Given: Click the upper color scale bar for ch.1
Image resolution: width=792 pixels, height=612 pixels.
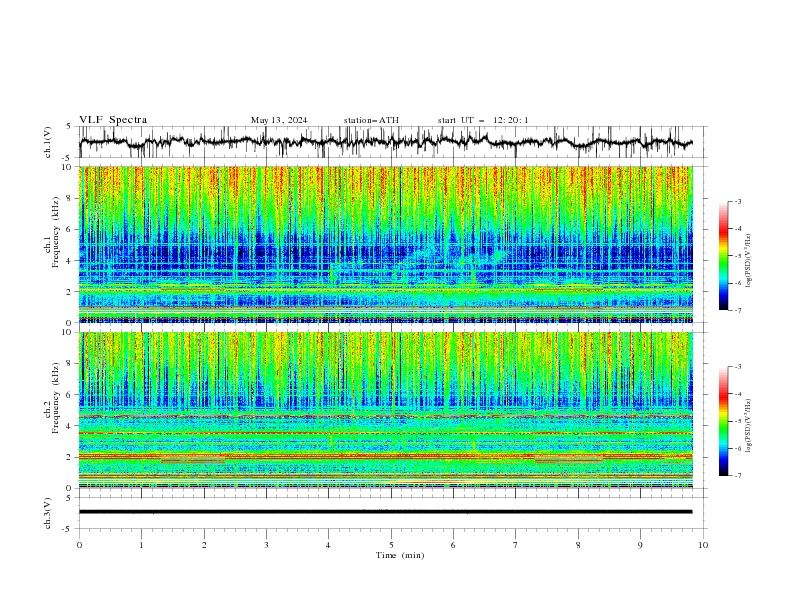Looking at the screenshot, I should (723, 255).
